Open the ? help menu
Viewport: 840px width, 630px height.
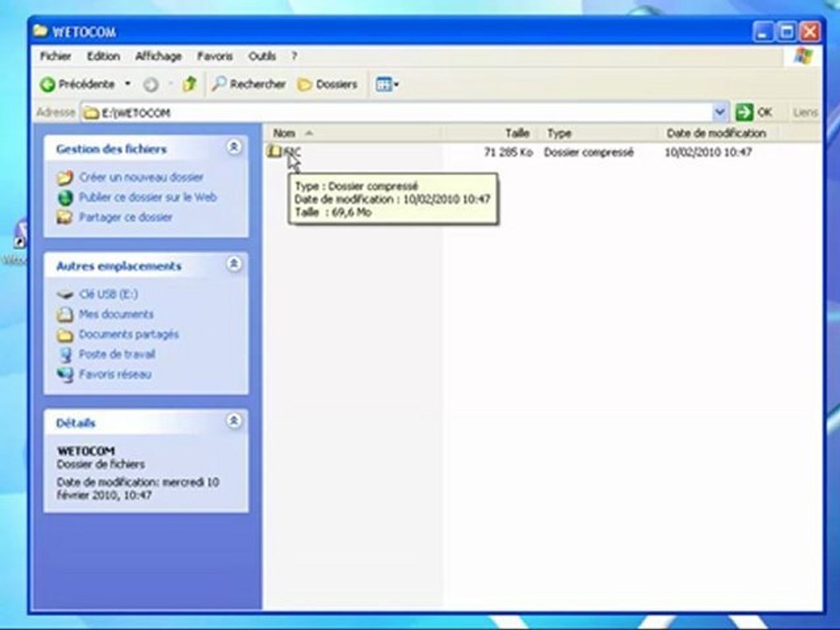pos(294,56)
